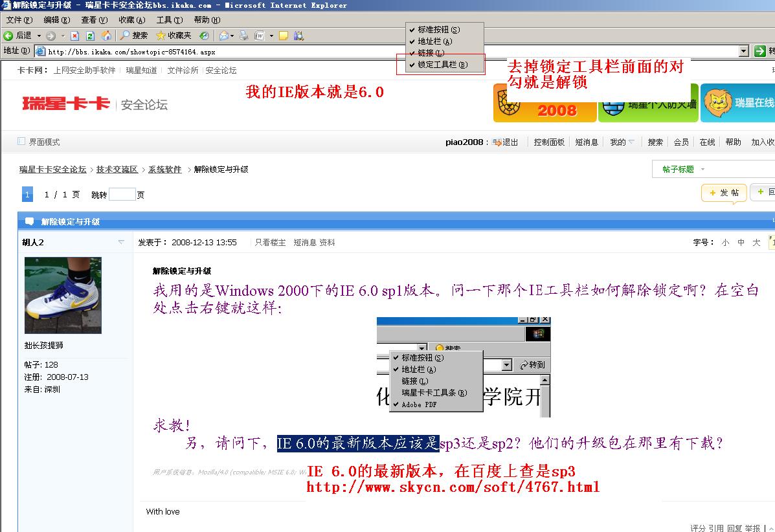
Task: Open the 帮助(H) menu in menu bar
Action: (207, 20)
